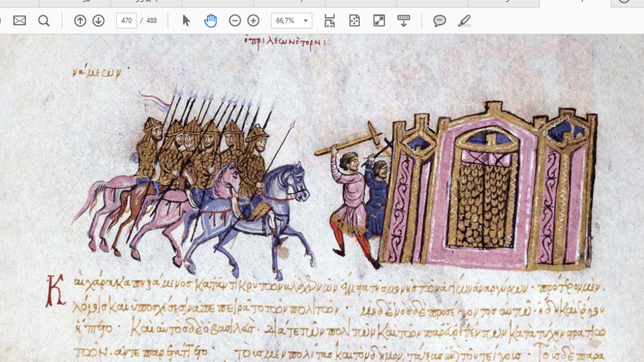This screenshot has width=644, height=362.
Task: Go to next page with down arrow
Action: point(99,21)
